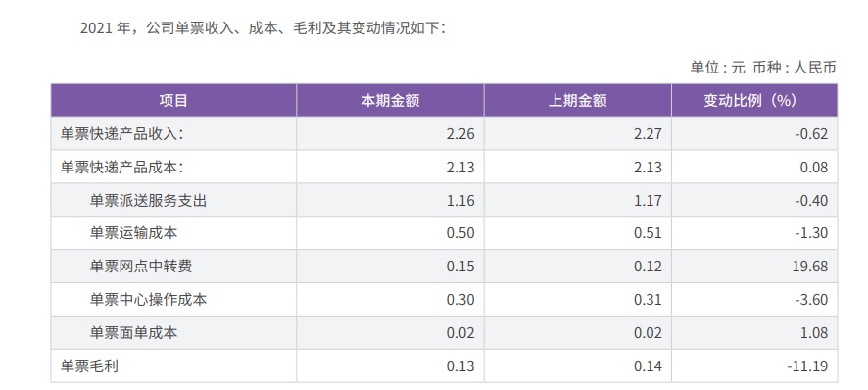868x390 pixels.
Task: Select the 单票网点中转费 row label
Action: pos(141,267)
